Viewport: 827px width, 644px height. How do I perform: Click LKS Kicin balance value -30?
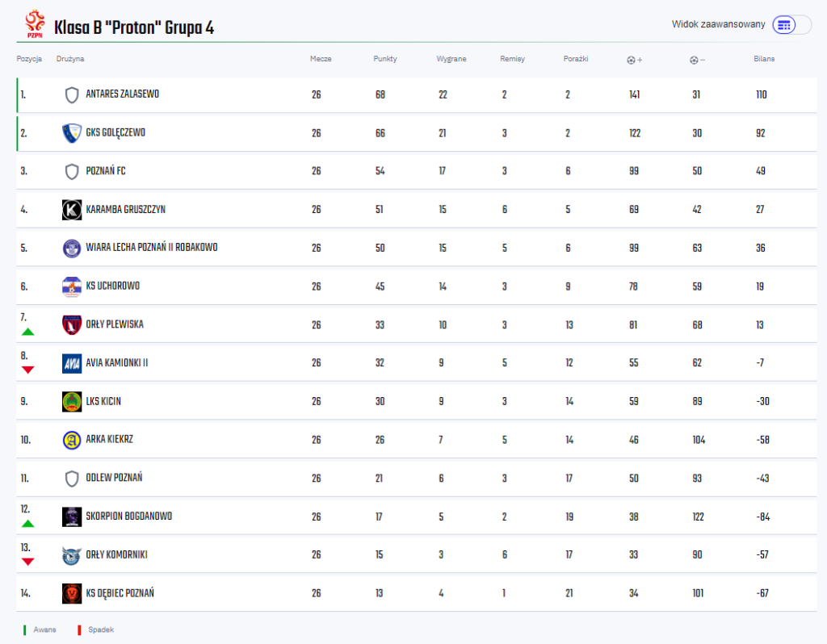[762, 402]
